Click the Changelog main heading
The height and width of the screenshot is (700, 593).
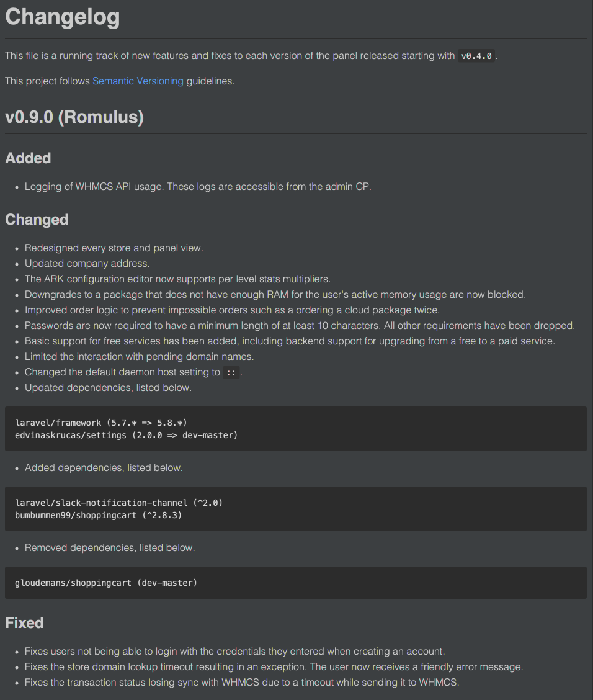click(63, 17)
